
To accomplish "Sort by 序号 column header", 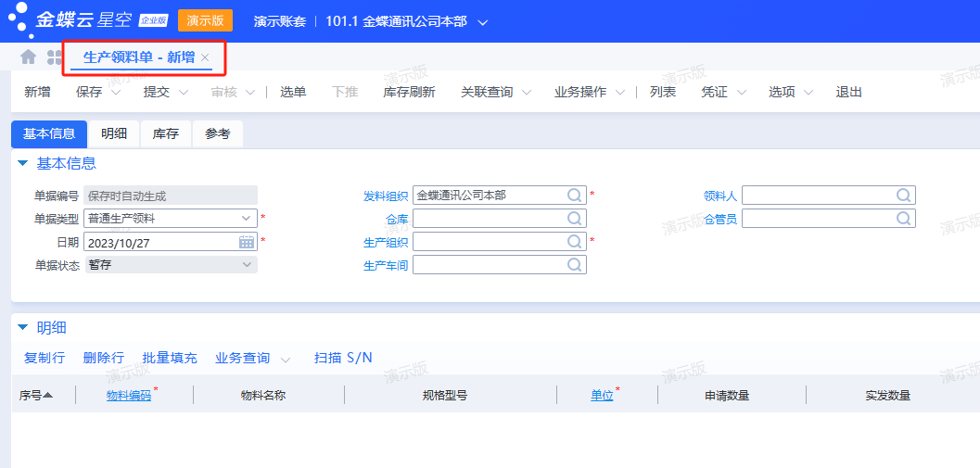I will [36, 396].
